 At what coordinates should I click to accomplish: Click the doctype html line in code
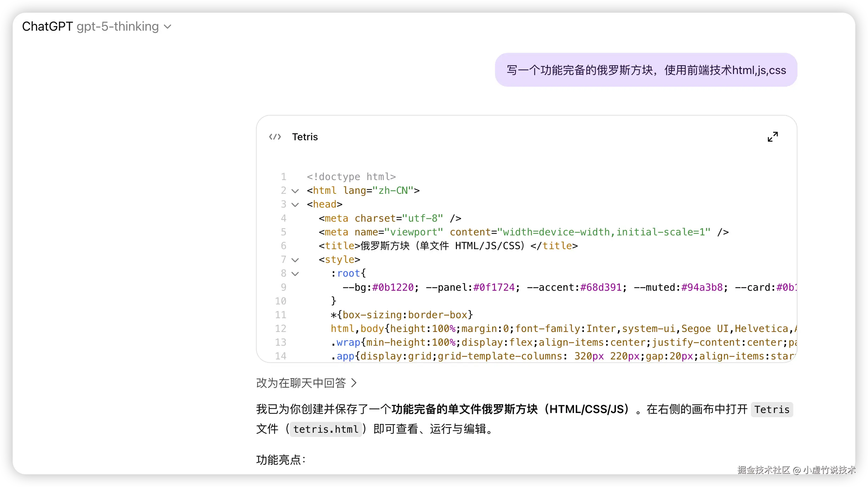click(x=351, y=177)
